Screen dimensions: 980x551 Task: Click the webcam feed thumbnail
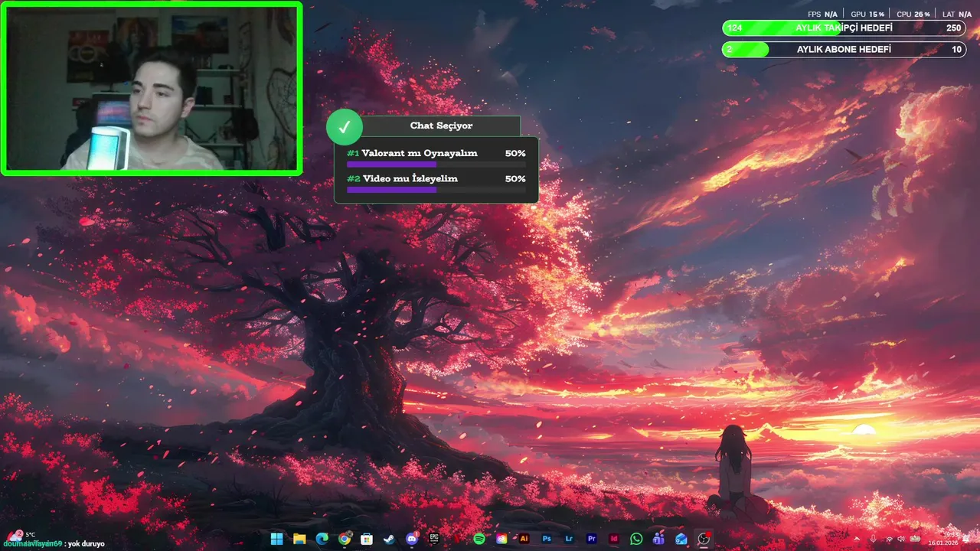[x=152, y=88]
